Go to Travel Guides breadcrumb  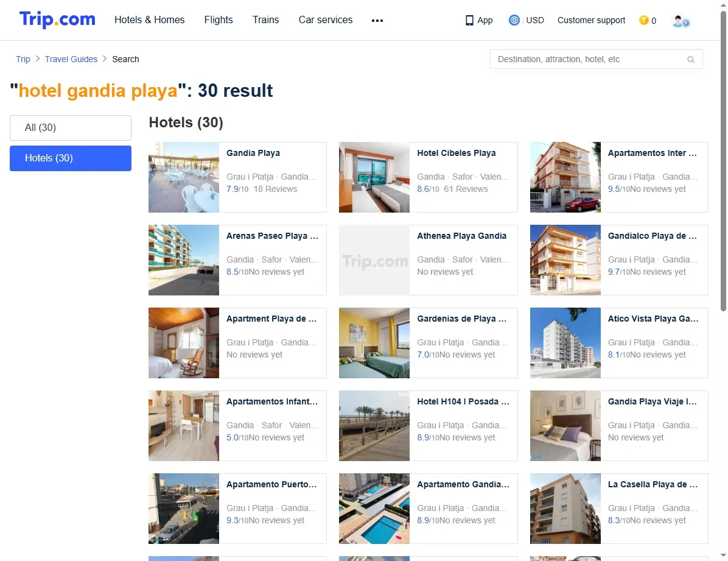(x=71, y=59)
